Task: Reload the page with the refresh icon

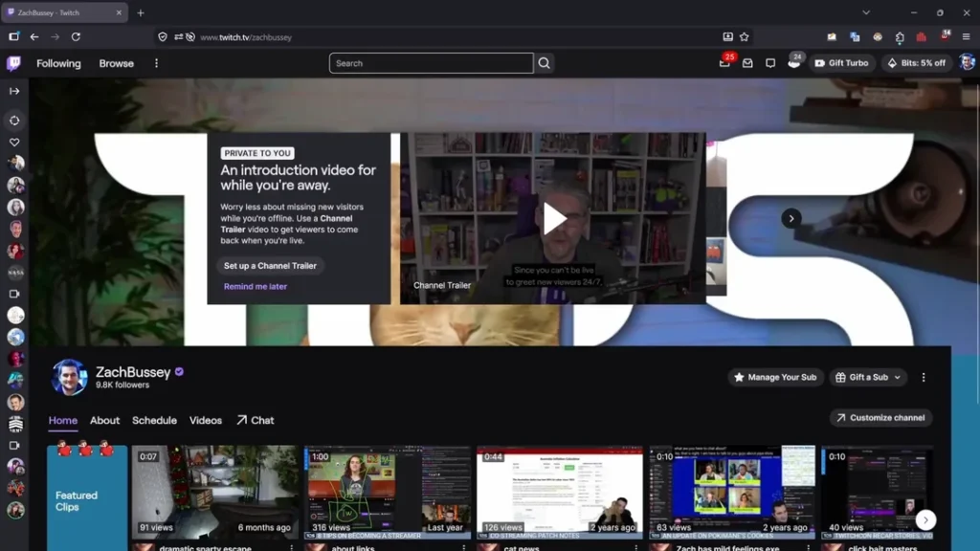Action: point(76,37)
